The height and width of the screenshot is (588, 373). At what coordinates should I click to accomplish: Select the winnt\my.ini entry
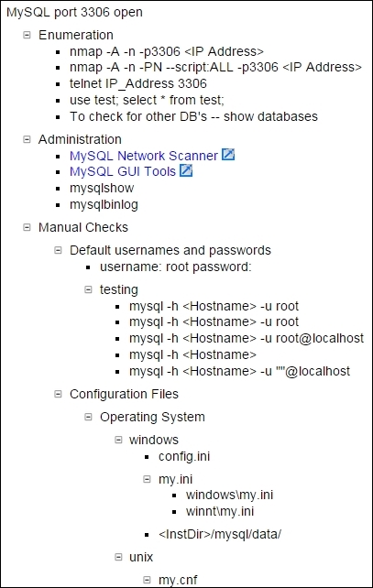tap(220, 511)
